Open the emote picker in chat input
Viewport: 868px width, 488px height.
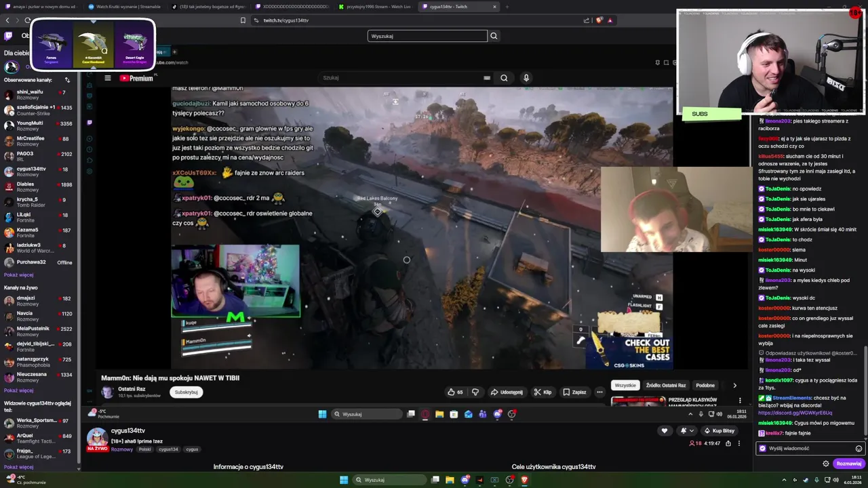(x=859, y=449)
